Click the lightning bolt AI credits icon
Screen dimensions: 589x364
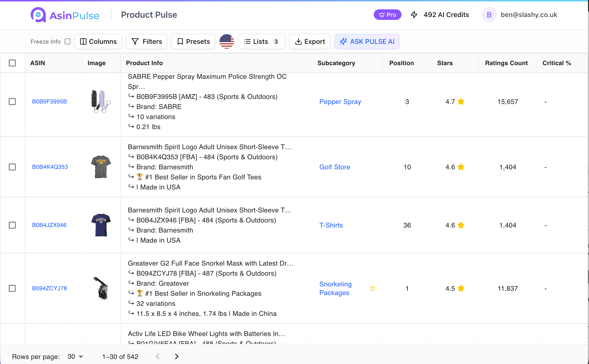tap(414, 15)
